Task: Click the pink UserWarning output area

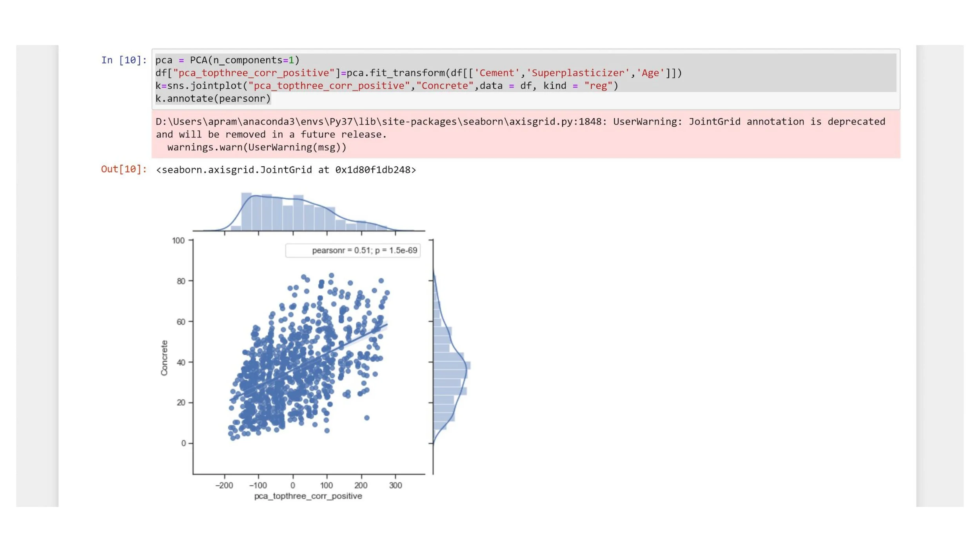Action: tap(525, 134)
